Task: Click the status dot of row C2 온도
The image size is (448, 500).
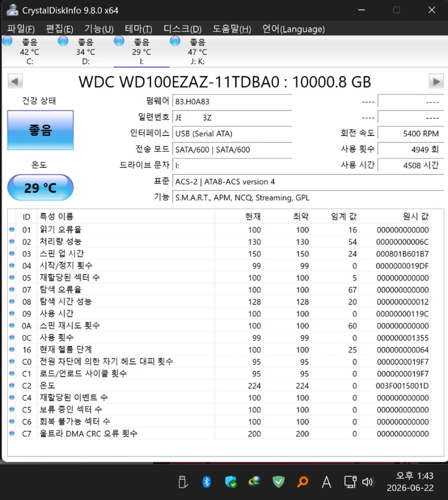Action: [12, 385]
